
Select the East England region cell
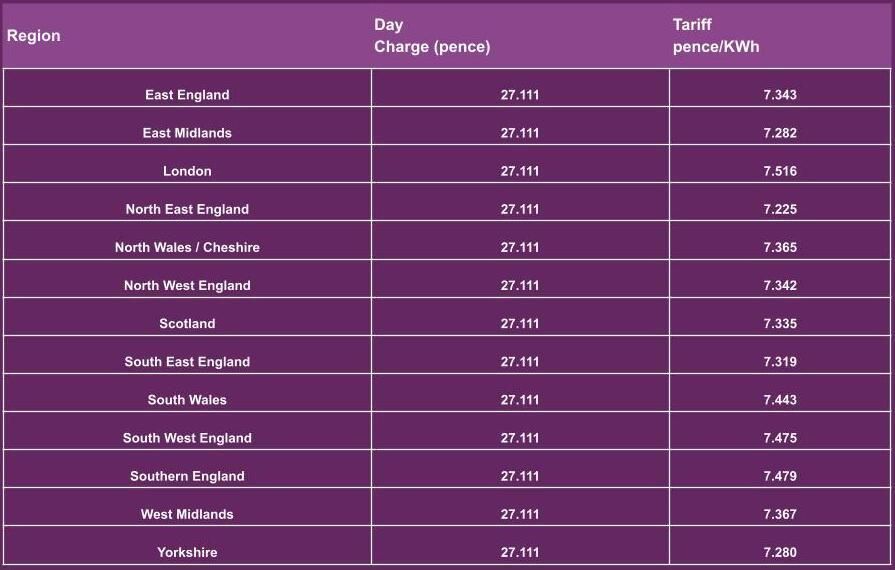pos(187,95)
